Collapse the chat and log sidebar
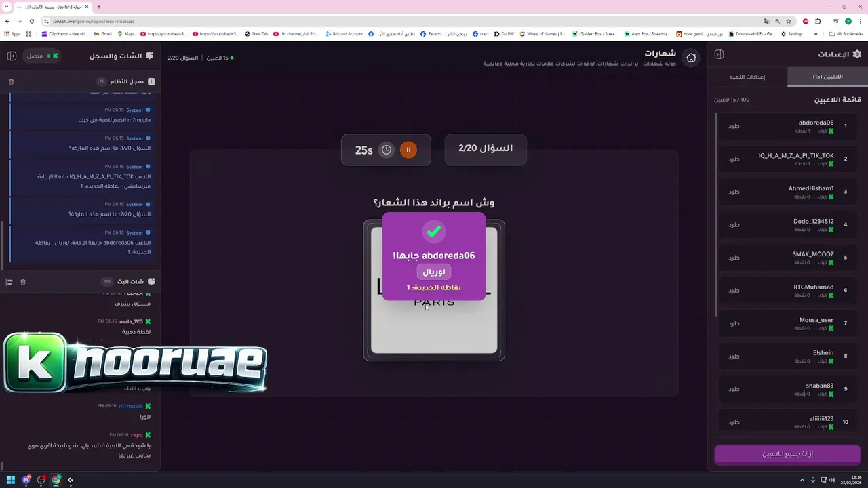The height and width of the screenshot is (488, 868). click(12, 56)
